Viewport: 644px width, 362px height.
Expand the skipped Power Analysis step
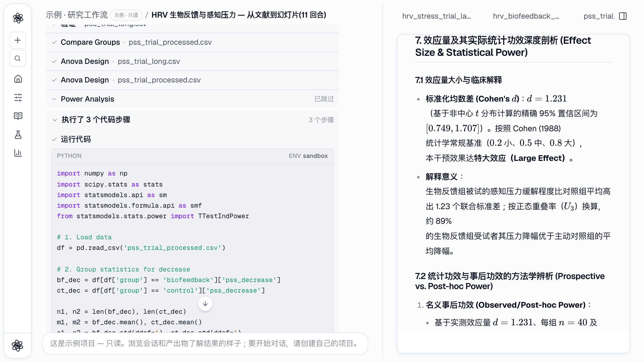192,99
